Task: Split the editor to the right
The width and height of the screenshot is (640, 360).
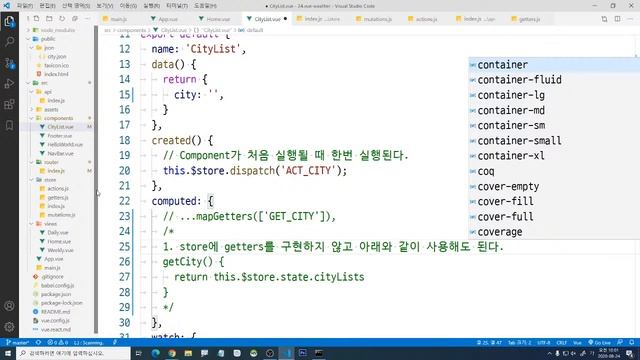Action: 618,19
